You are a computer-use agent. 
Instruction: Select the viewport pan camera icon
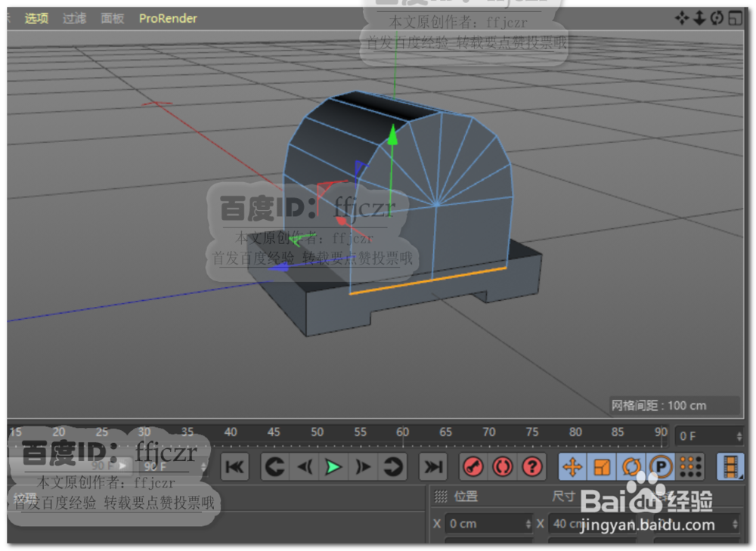pos(682,17)
